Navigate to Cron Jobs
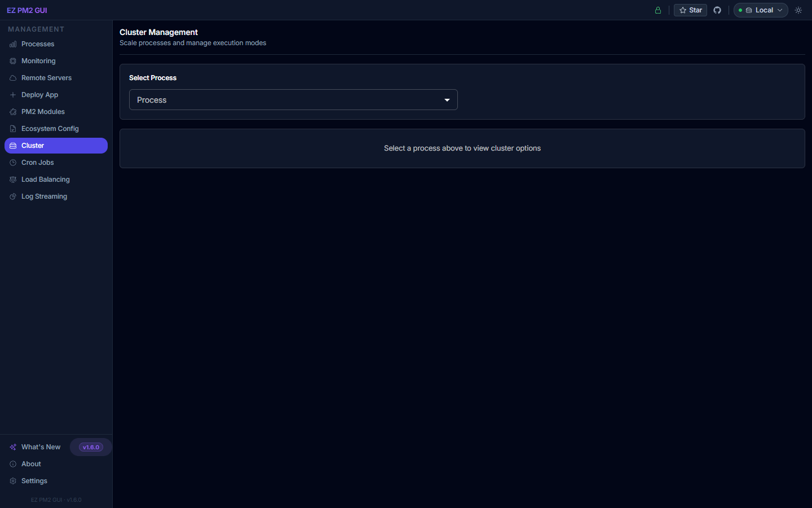The width and height of the screenshot is (812, 508). coord(38,162)
